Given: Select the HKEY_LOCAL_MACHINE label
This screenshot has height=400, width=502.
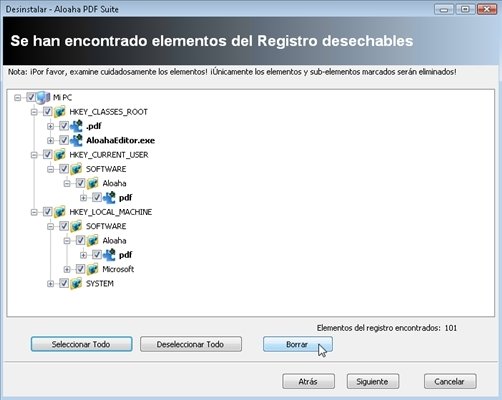Looking at the screenshot, I should [x=111, y=212].
